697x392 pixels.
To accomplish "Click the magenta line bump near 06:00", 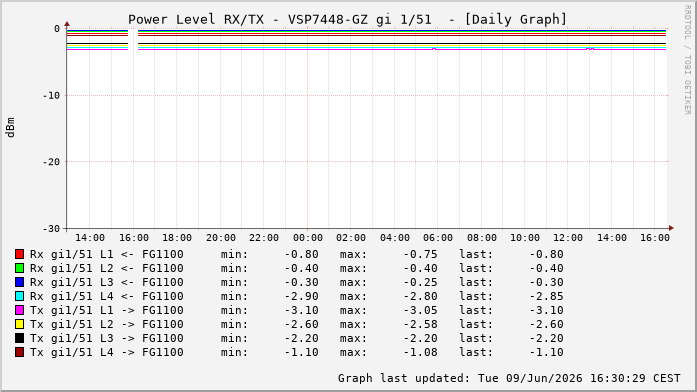I will point(434,48).
